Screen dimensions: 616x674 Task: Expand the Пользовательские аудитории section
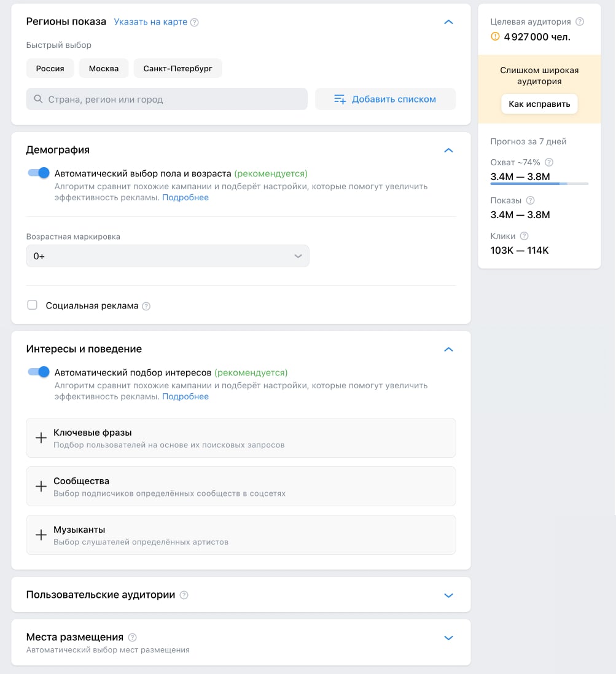coord(448,595)
